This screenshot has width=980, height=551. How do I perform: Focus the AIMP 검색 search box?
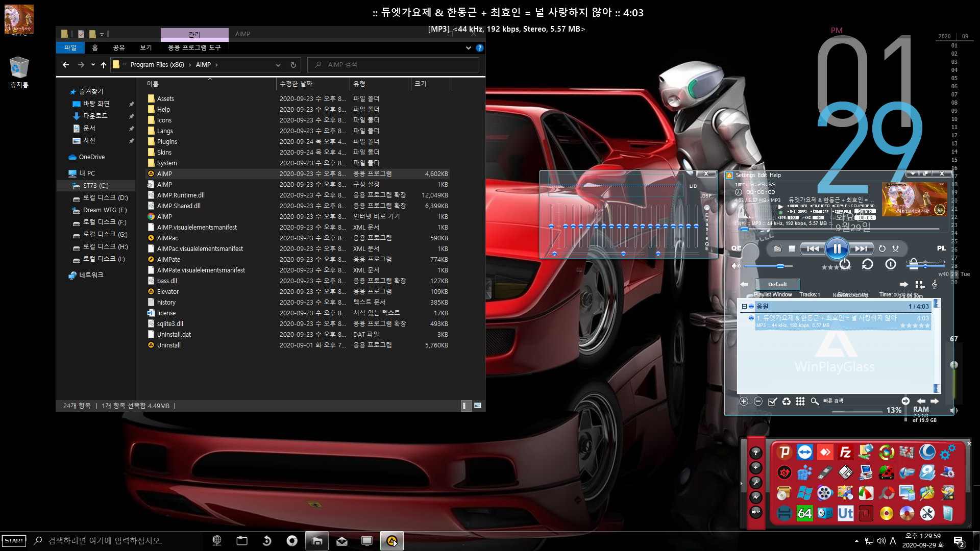click(394, 65)
